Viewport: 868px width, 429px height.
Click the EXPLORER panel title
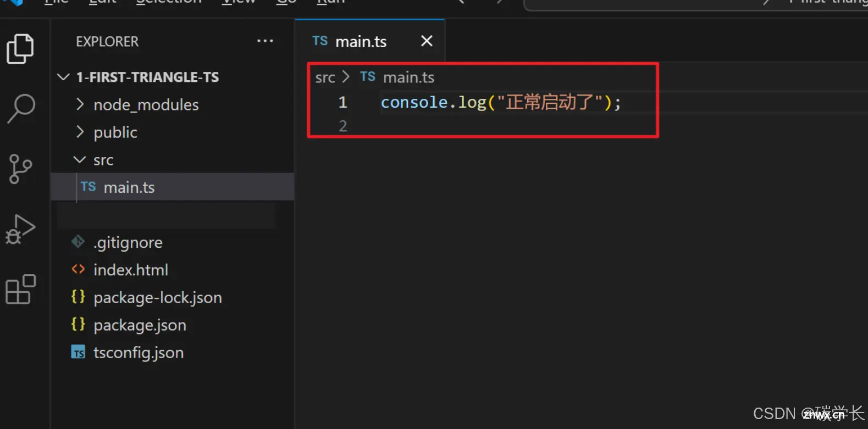(x=107, y=42)
